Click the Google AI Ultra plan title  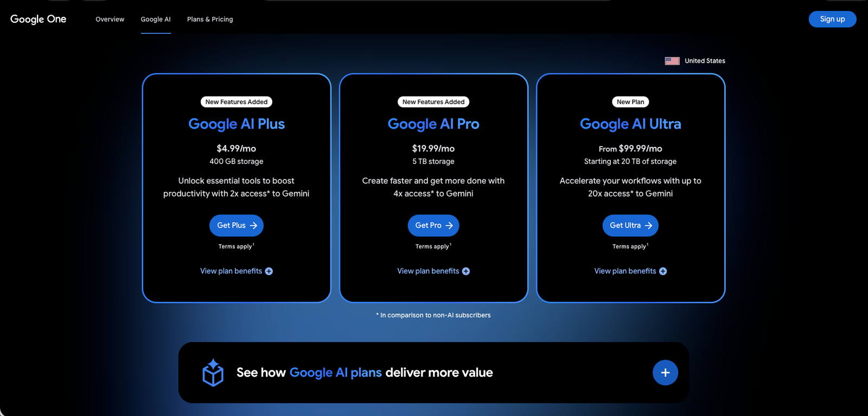coord(630,124)
